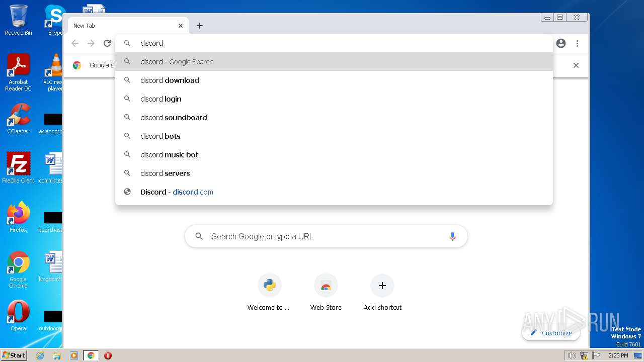Open Windows Explorer from the taskbar
The image size is (644, 362).
pyautogui.click(x=57, y=355)
